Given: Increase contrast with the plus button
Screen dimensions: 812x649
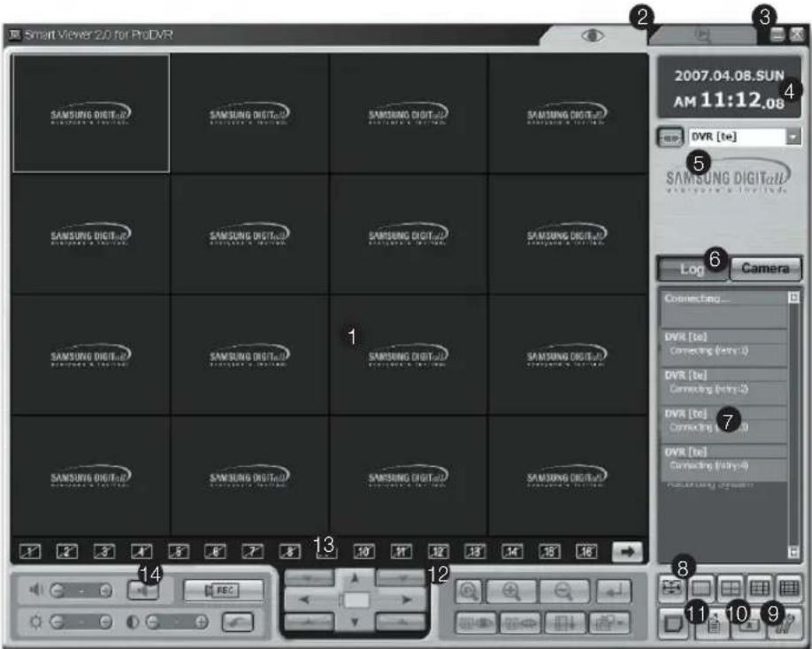Looking at the screenshot, I should point(202,622).
